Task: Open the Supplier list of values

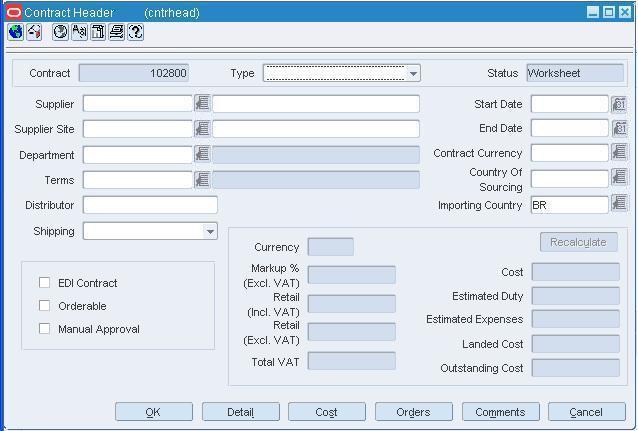Action: (202, 103)
